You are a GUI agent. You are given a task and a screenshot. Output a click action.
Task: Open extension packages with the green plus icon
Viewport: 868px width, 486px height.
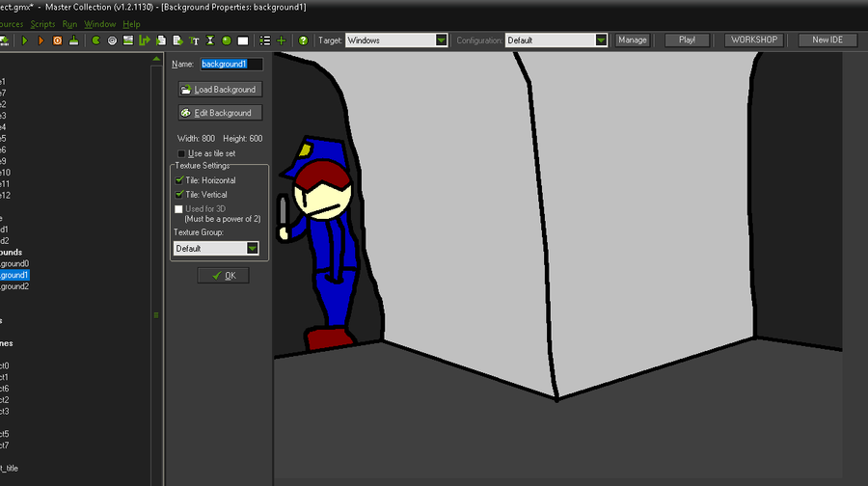282,40
